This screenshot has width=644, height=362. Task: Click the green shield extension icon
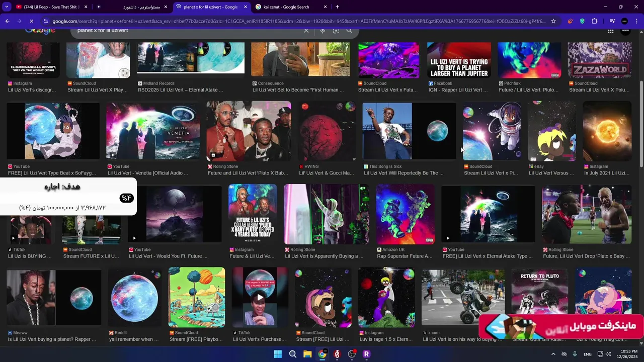tap(582, 21)
